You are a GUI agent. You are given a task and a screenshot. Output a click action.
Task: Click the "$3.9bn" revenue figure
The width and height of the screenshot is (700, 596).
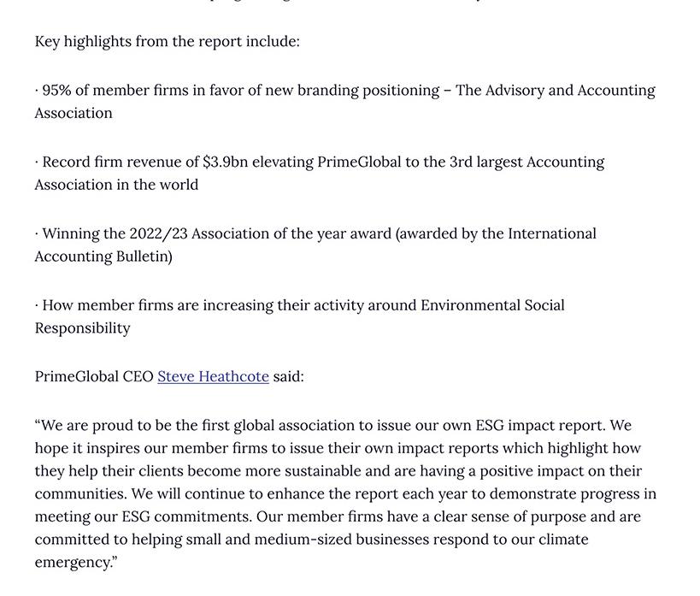[225, 162]
